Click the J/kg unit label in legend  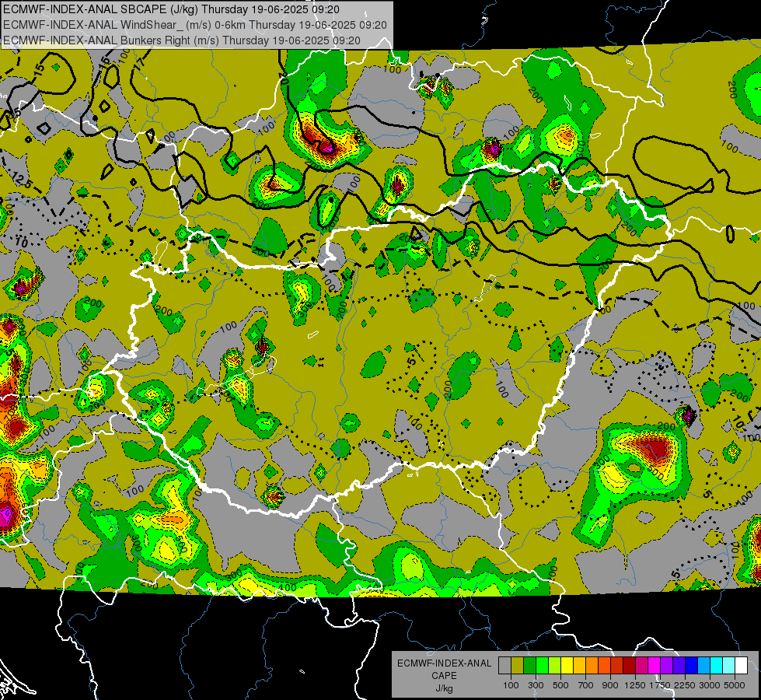click(x=445, y=688)
